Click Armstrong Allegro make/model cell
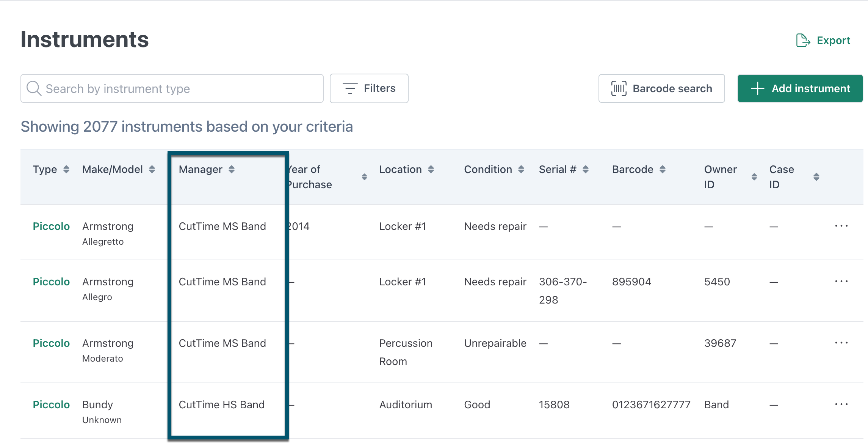868x447 pixels. (x=108, y=289)
